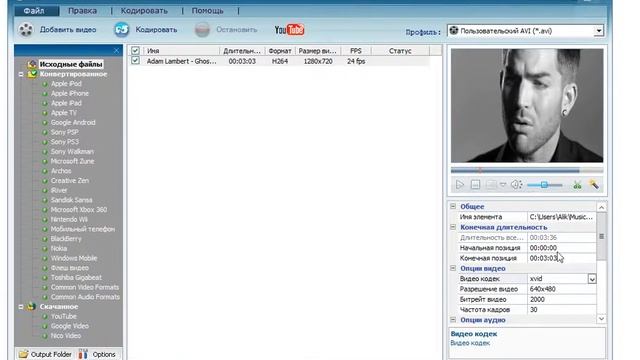This screenshot has width=640, height=360.
Task: Click the Nokia green bullet icon
Action: (45, 249)
